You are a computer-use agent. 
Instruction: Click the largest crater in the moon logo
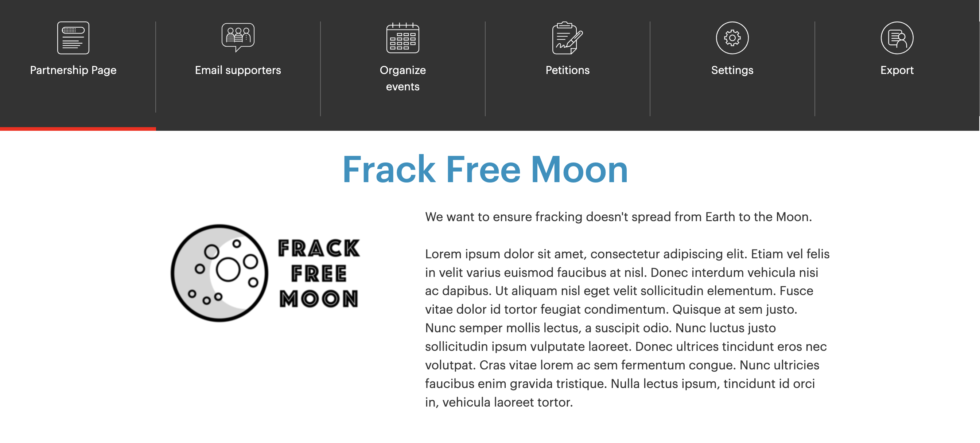point(228,269)
